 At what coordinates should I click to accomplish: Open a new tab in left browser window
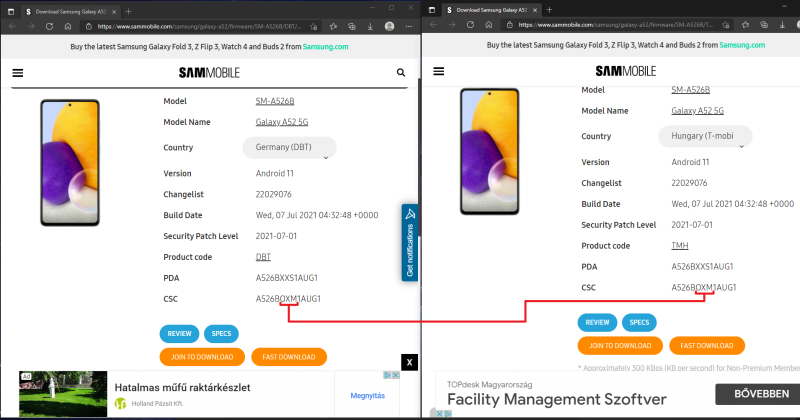coord(129,11)
